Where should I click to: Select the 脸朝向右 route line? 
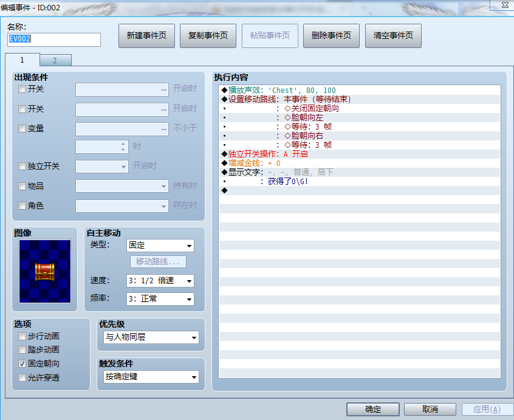pyautogui.click(x=360, y=136)
